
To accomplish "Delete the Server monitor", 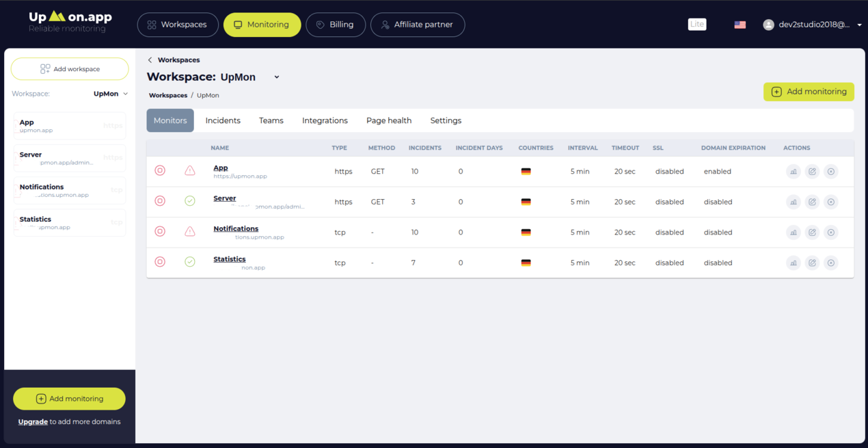I will coord(831,202).
